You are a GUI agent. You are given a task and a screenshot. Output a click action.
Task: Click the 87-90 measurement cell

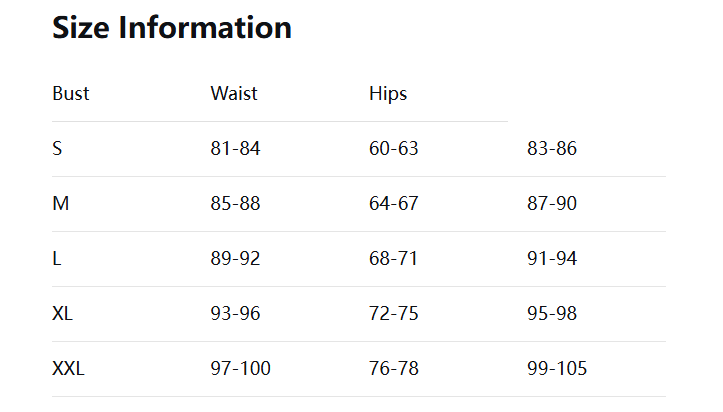[552, 204]
